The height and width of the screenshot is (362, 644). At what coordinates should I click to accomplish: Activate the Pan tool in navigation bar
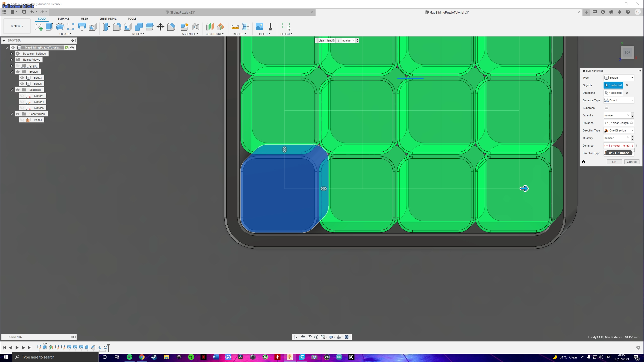310,337
